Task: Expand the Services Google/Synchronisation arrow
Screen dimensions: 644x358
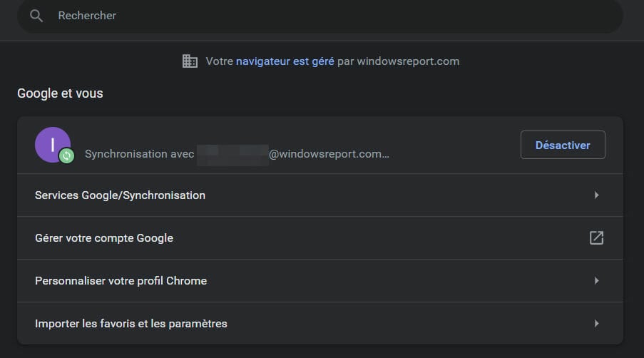Action: (x=596, y=195)
